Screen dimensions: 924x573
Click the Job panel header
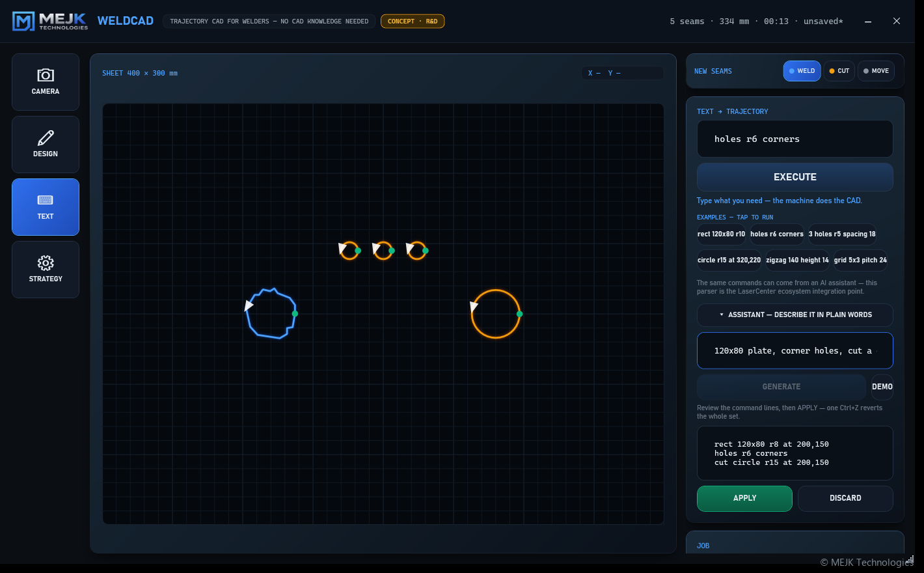coord(703,546)
